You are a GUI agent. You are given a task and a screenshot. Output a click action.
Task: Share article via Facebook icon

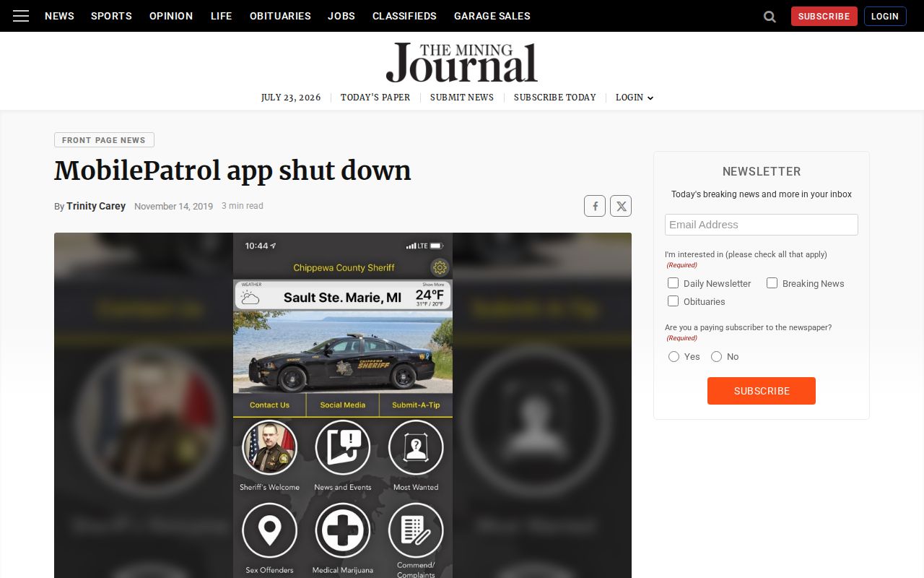(x=595, y=206)
